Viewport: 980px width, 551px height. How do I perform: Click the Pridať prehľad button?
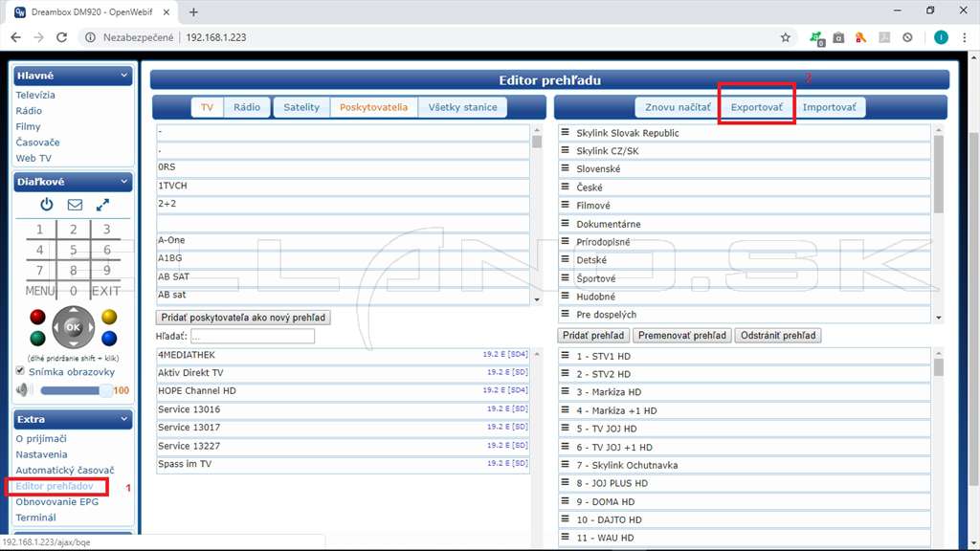click(x=593, y=336)
